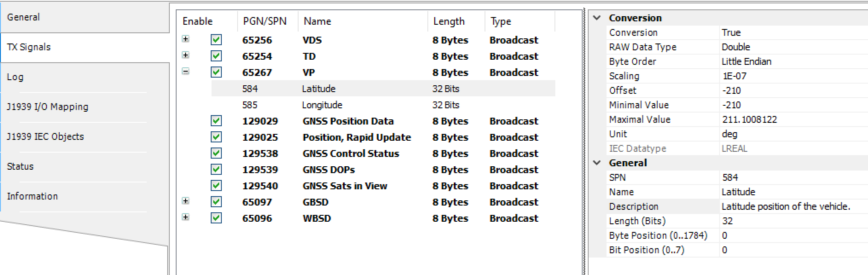This screenshot has height=275, width=868.
Task: Uncheck the VDS enable checkbox
Action: pyautogui.click(x=216, y=40)
